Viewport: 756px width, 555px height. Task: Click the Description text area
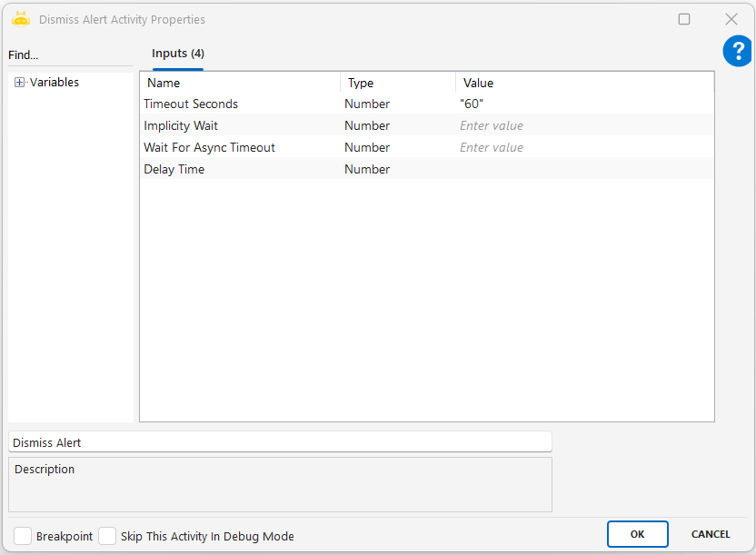point(280,485)
